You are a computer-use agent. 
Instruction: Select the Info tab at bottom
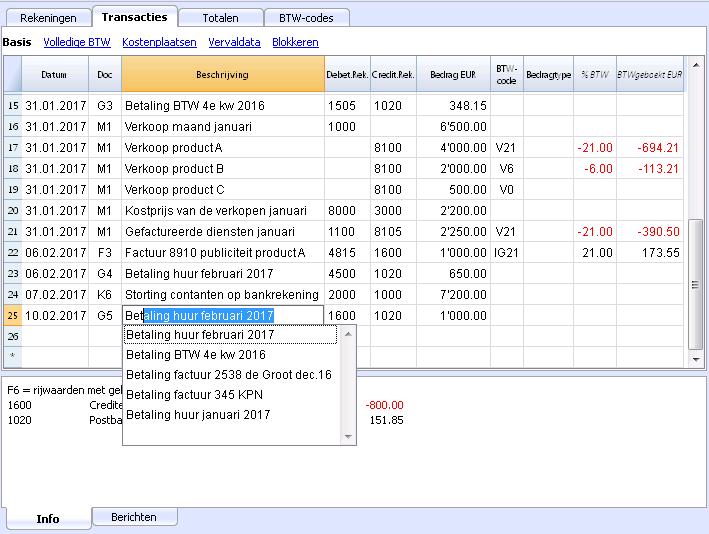[48, 518]
